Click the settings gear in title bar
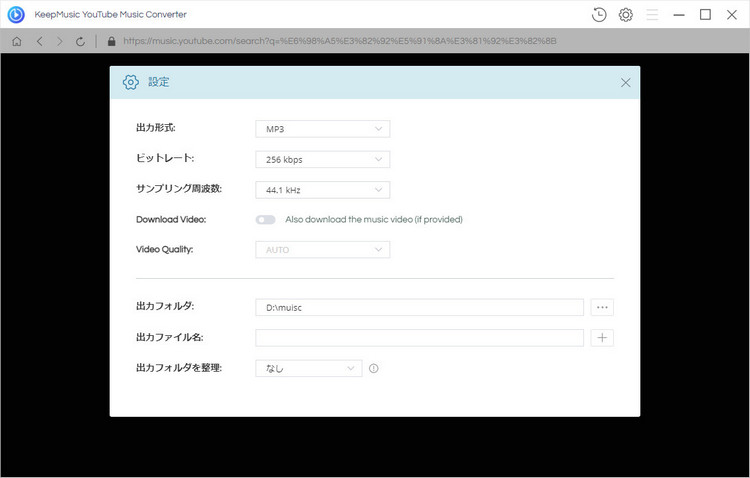The width and height of the screenshot is (750, 478). 626,14
